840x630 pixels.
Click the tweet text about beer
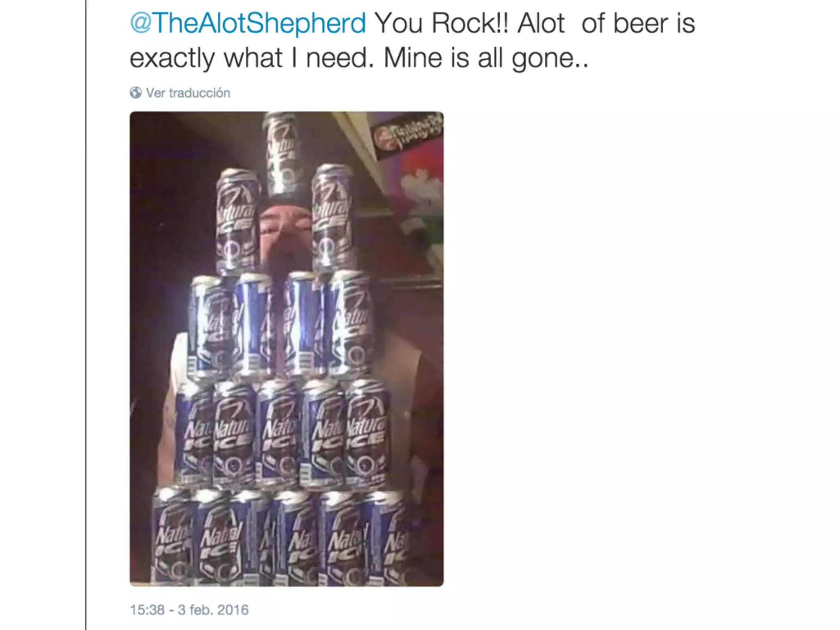[x=412, y=40]
